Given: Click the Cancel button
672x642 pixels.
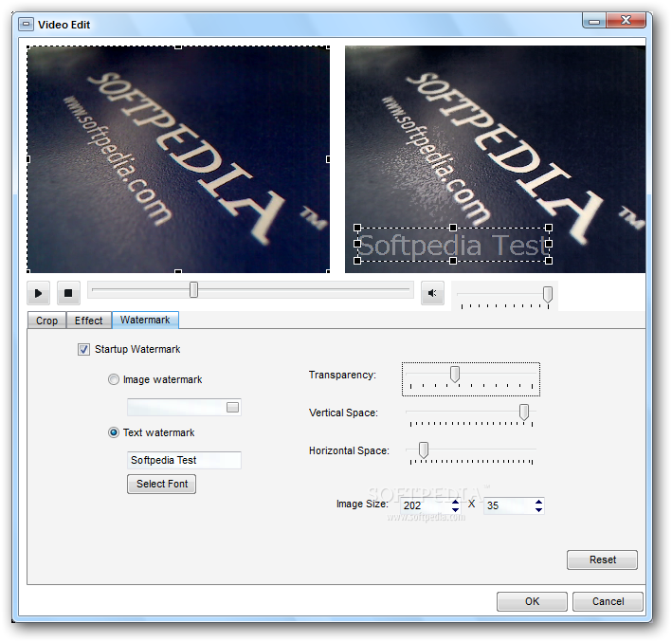Looking at the screenshot, I should tap(608, 601).
